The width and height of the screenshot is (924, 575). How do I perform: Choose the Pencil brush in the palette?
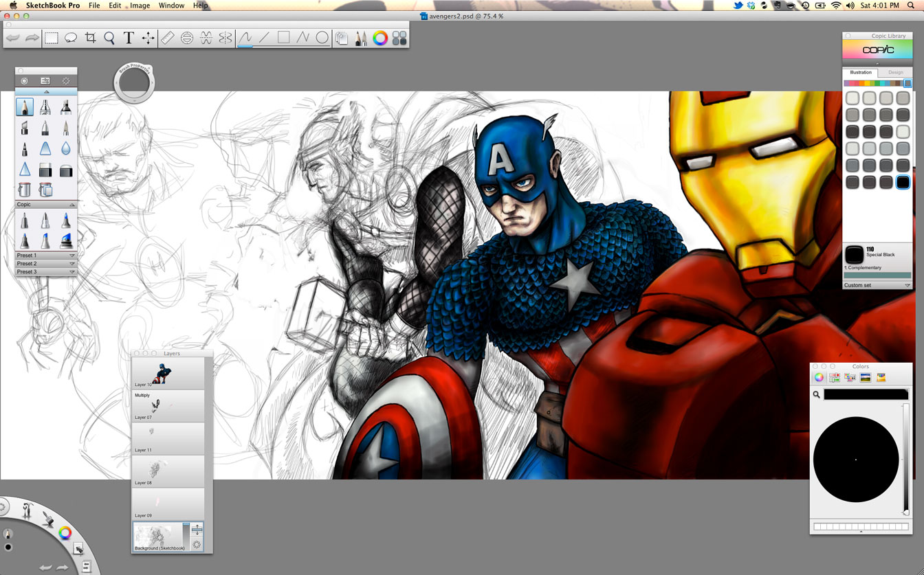point(25,107)
